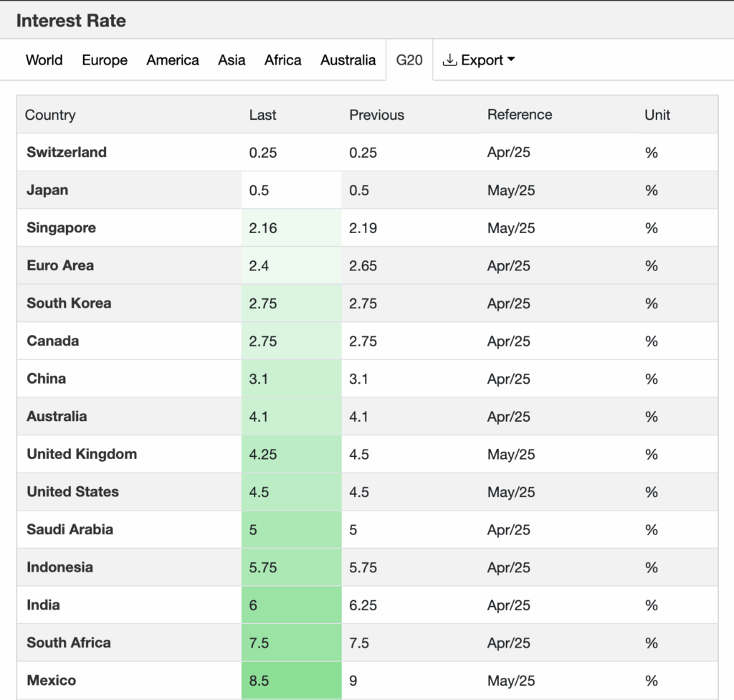
Task: Select the G20 tab
Action: 409,60
